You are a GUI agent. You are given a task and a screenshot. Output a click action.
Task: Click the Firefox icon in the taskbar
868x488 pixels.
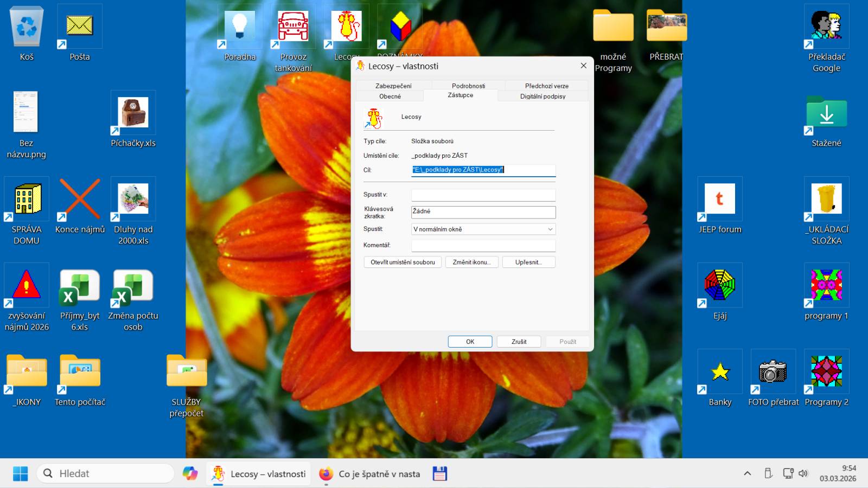326,474
